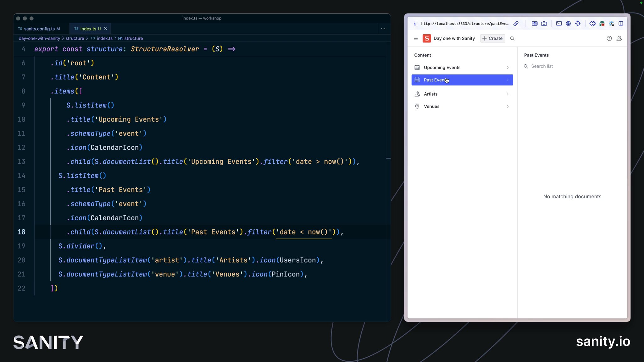Select the Past Events list item
This screenshot has width=644, height=362.
(462, 80)
